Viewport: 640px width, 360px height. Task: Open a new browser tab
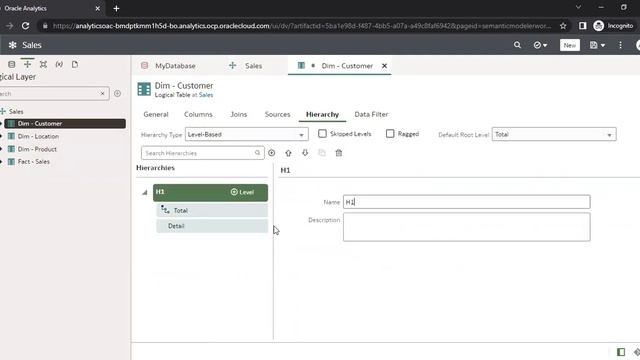(x=116, y=8)
